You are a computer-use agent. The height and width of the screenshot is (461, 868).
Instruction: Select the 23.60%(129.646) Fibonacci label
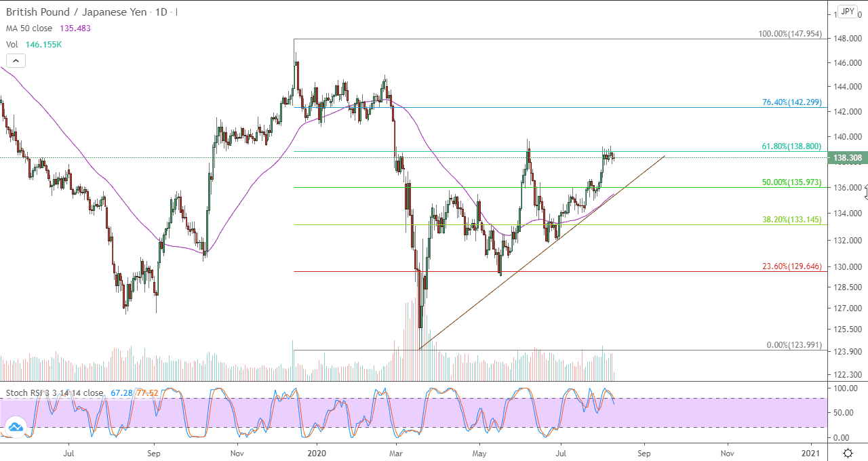pyautogui.click(x=791, y=266)
